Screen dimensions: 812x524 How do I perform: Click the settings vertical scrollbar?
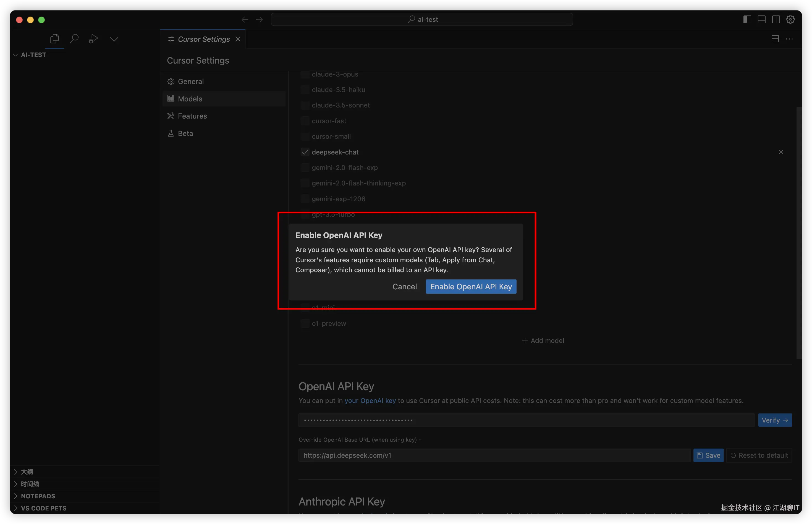click(x=799, y=233)
